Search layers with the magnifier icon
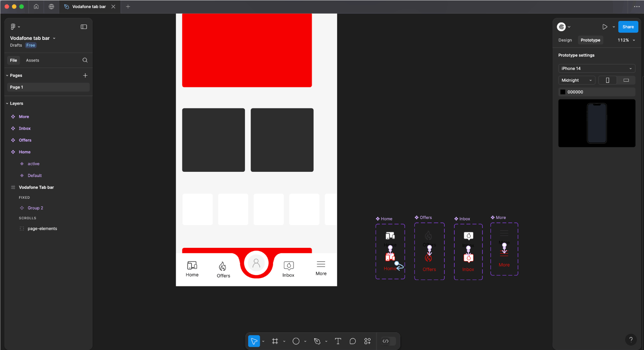 pyautogui.click(x=85, y=60)
